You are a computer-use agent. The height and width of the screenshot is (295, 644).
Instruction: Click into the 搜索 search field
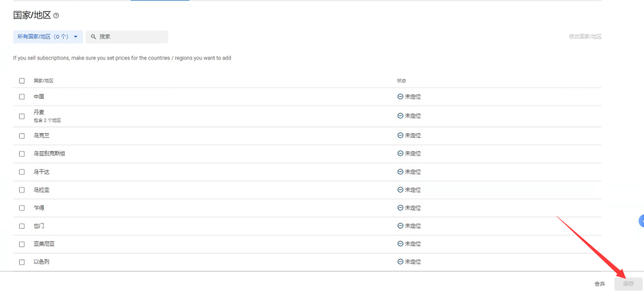(127, 36)
